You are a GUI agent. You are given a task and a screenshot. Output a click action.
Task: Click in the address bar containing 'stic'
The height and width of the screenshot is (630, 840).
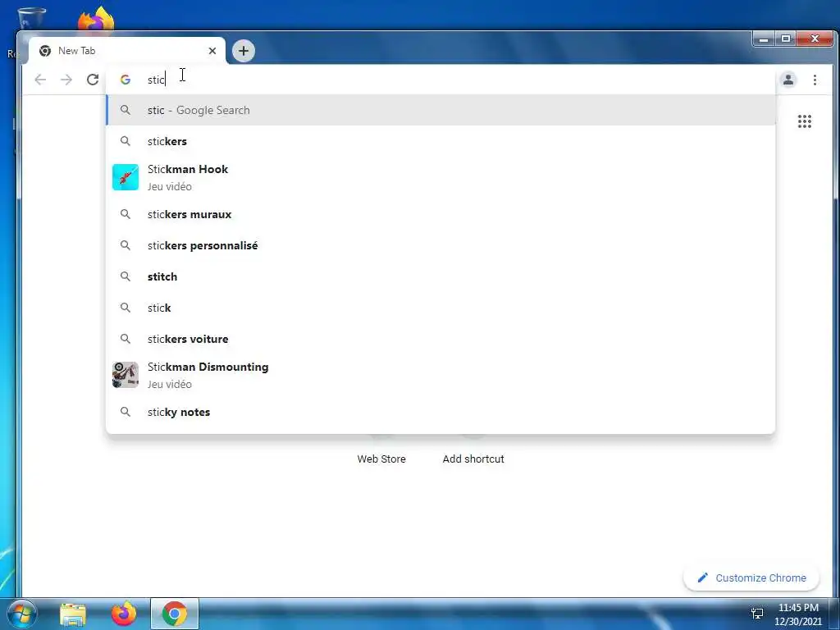(x=441, y=80)
